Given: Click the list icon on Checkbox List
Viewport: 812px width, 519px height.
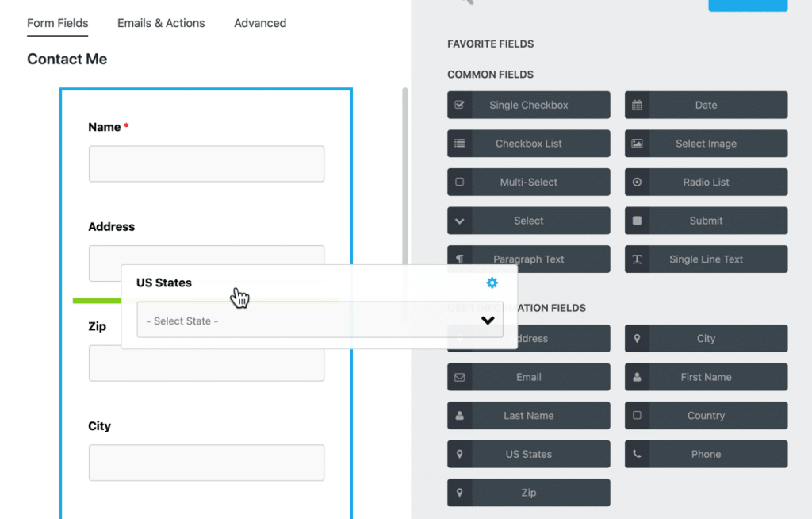Looking at the screenshot, I should click(x=461, y=144).
